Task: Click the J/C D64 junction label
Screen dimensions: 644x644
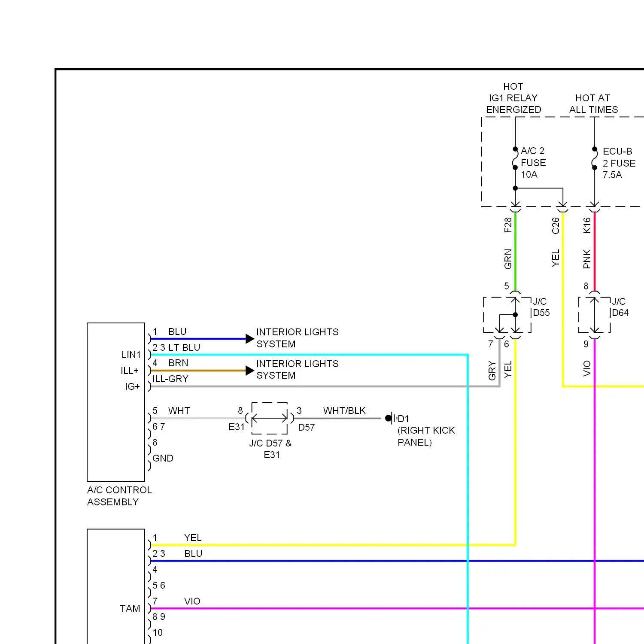Action: (x=620, y=307)
